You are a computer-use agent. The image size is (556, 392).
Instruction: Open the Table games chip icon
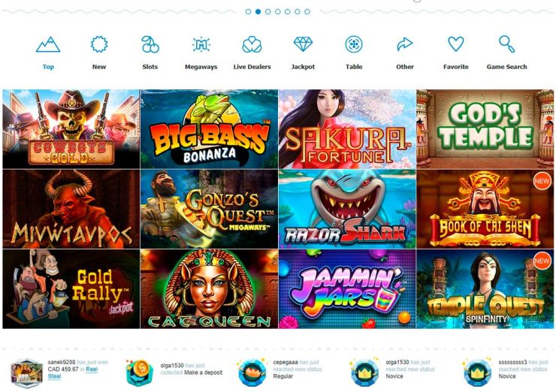(x=354, y=44)
